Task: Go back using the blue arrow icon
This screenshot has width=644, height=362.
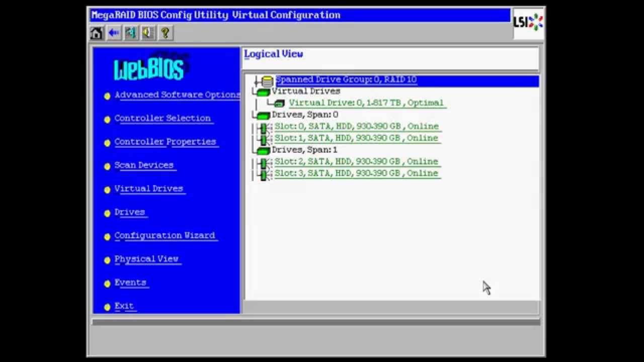Action: [x=114, y=33]
